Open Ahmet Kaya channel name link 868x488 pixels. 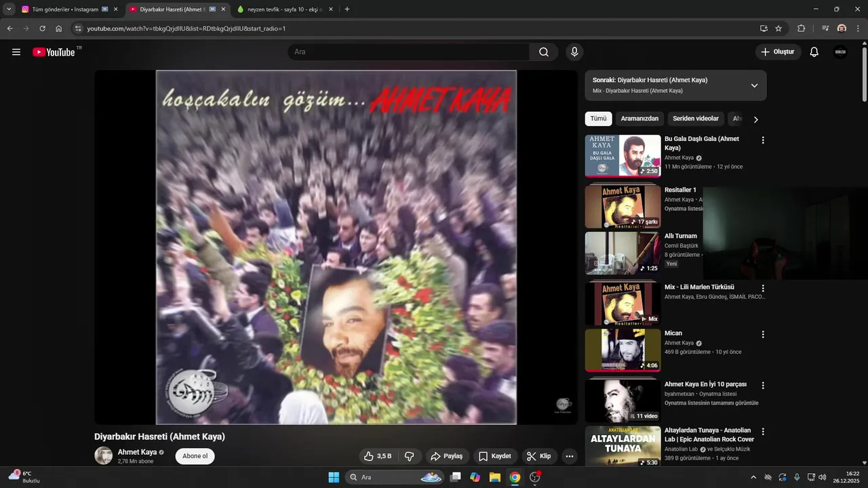point(137,452)
